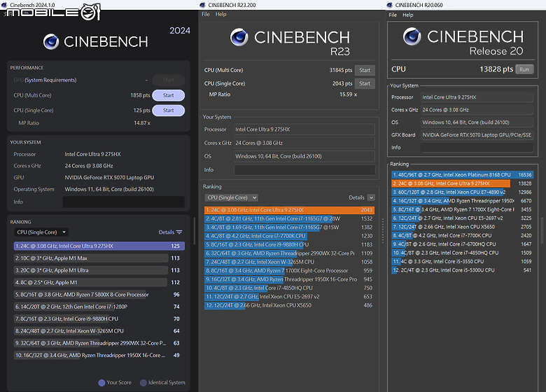
Task: Select the Threadripper 1950X row in Cinebench R20
Action: 462,201
